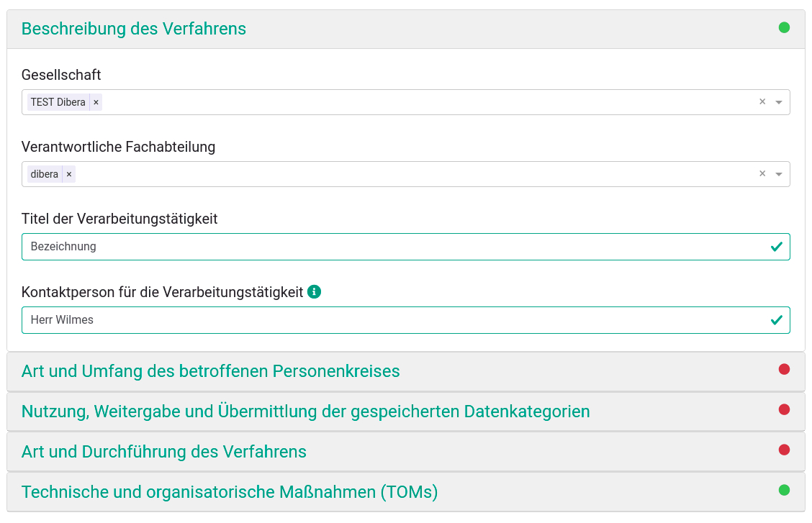812x523 pixels.
Task: Remove the TEST Dibera tag
Action: [96, 102]
